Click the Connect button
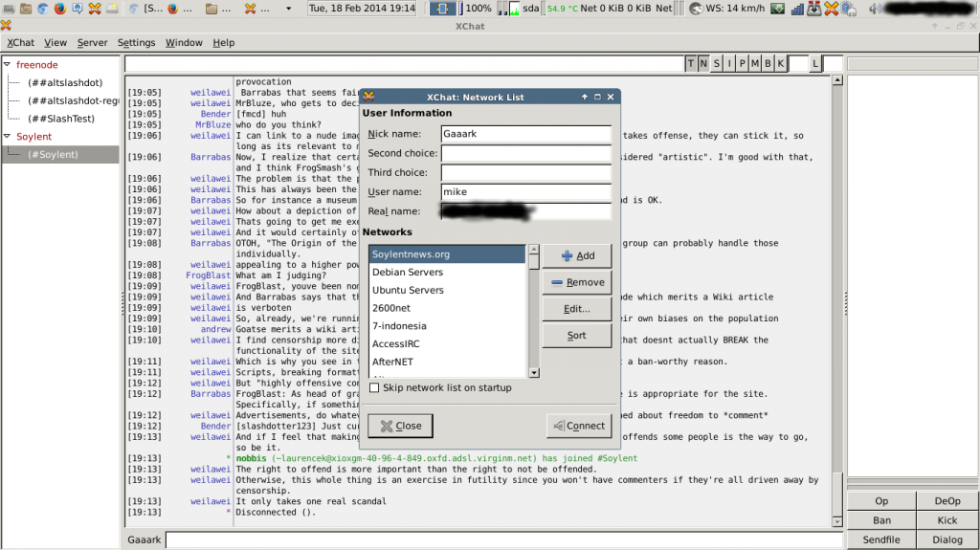This screenshot has height=550, width=980. [x=579, y=426]
